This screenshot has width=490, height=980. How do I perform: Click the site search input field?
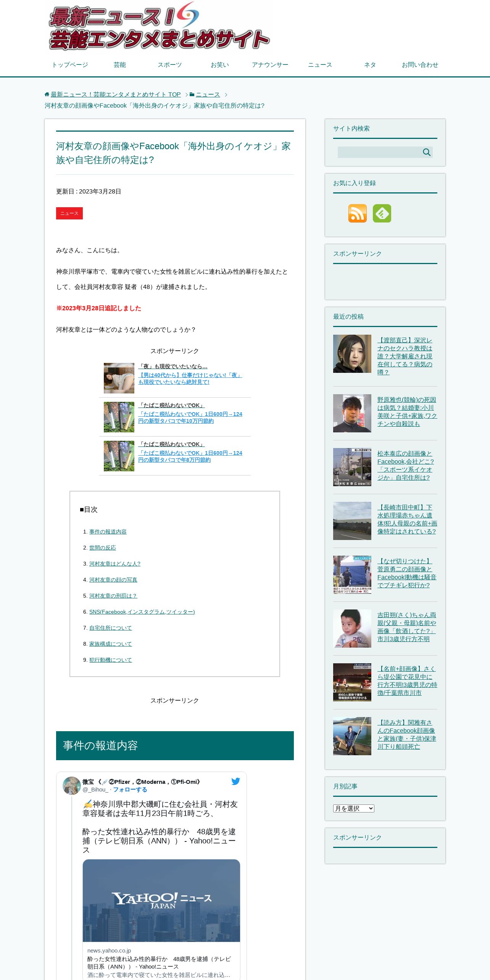click(x=380, y=152)
